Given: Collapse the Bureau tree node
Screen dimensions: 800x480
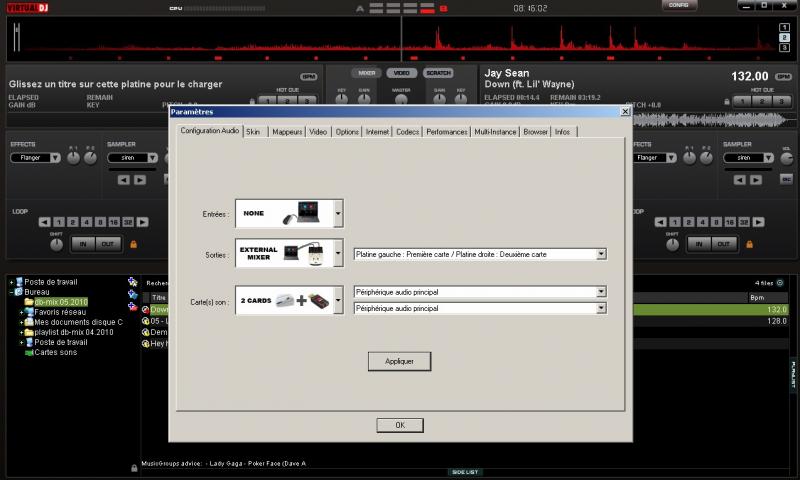Looking at the screenshot, I should pos(11,292).
